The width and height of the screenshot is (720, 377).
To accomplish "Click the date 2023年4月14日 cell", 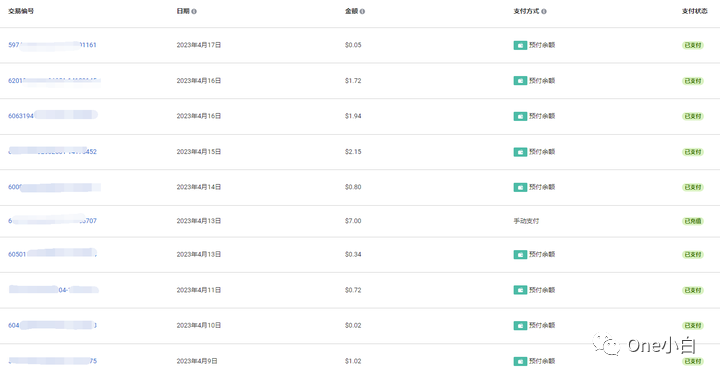I will [199, 187].
